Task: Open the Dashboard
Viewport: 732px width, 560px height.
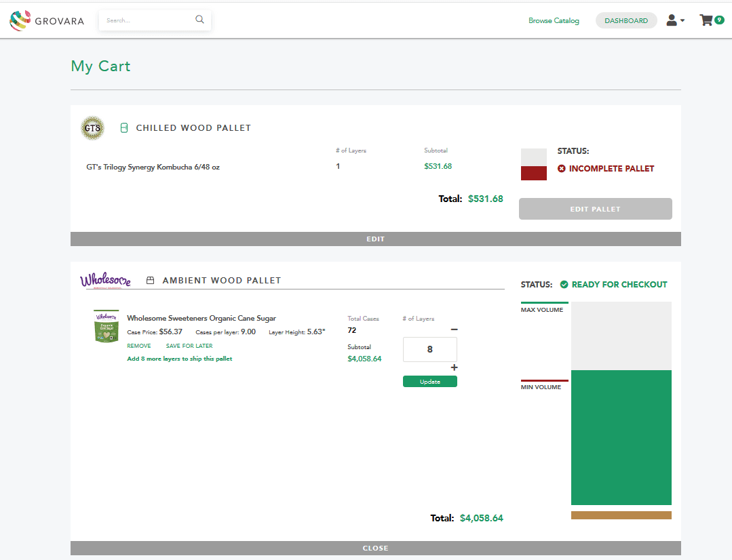Action: click(x=626, y=20)
